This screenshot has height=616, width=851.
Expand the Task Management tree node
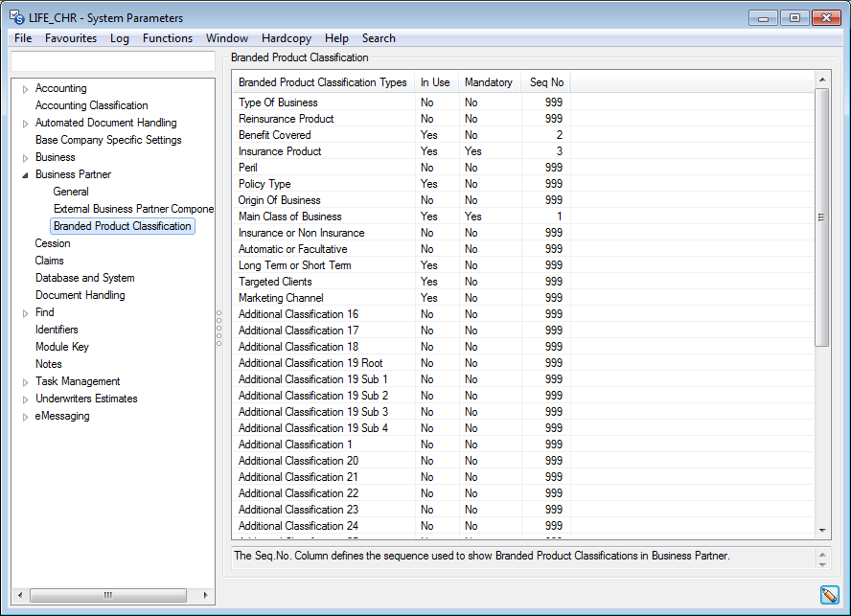(25, 381)
